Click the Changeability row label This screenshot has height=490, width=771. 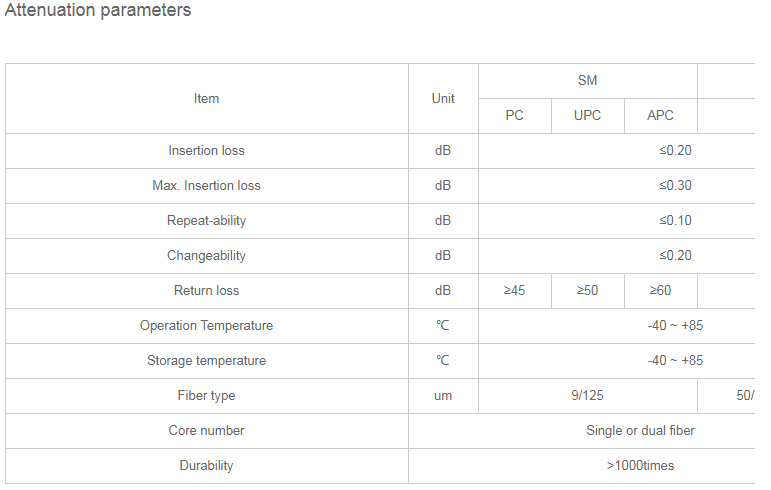point(207,256)
